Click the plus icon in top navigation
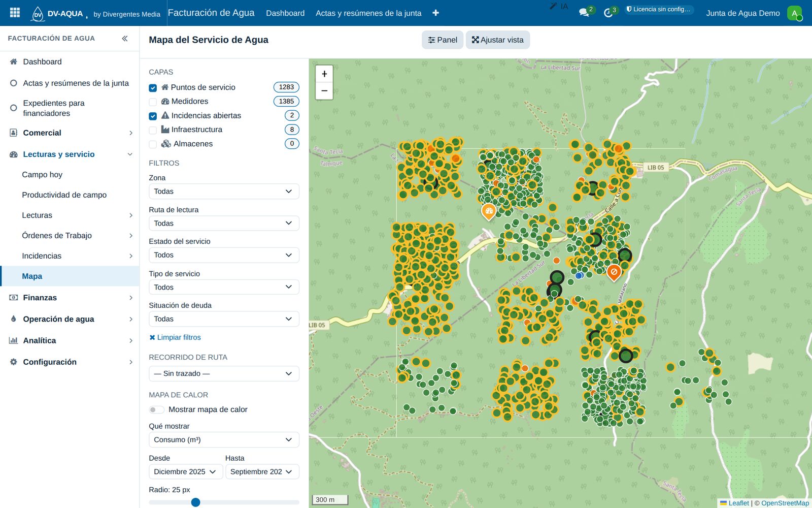The height and width of the screenshot is (508, 812). point(435,13)
